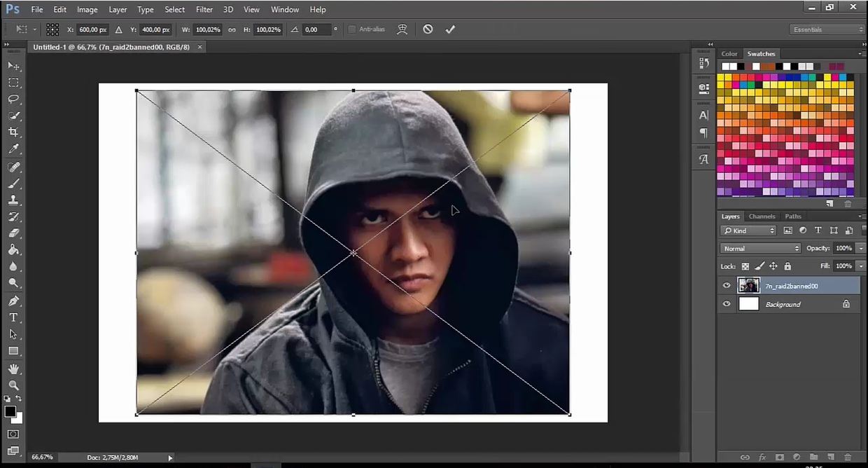Hide the 7n_raid2banned00 layer
This screenshot has height=468, width=868.
[x=727, y=286]
